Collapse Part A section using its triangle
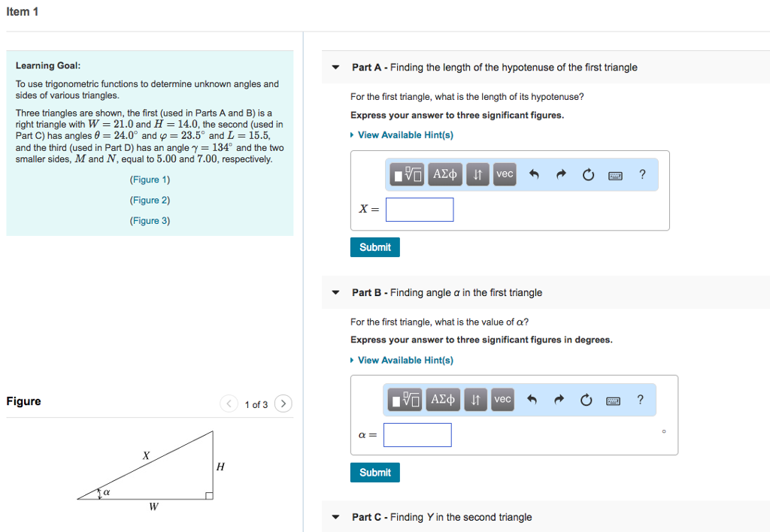Image resolution: width=770 pixels, height=532 pixels. 335,67
